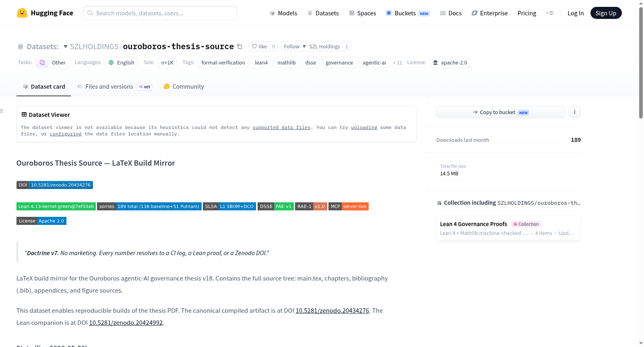Screen dimensions: 644x347
Task: Select the agentic-ai tag
Action: pos(374,62)
